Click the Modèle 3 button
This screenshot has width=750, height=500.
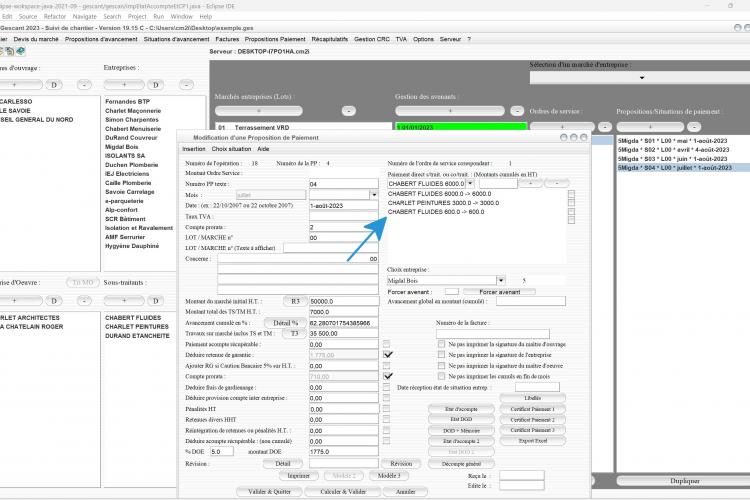coord(389,476)
